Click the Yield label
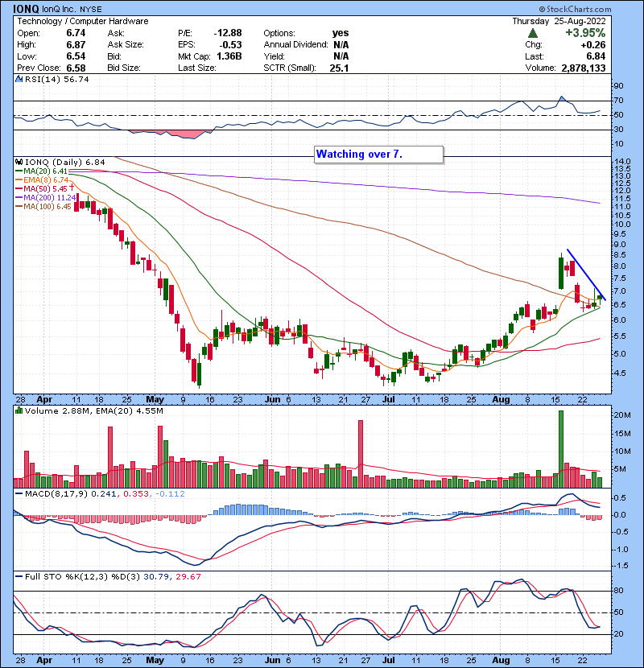 click(274, 56)
